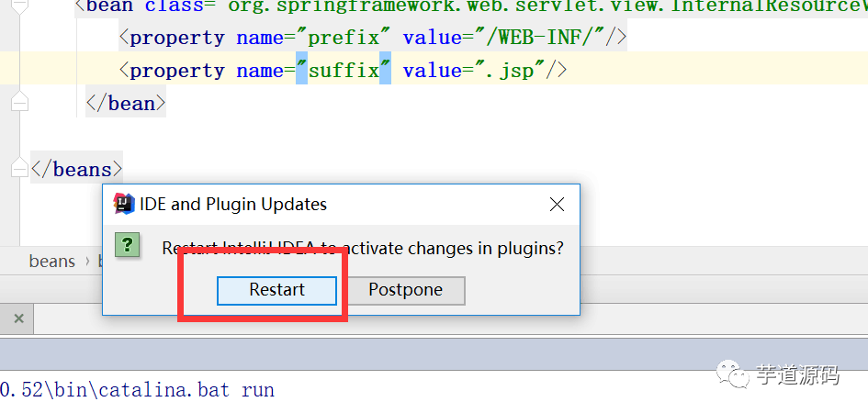Close the run tab with X icon
This screenshot has width=868, height=413.
[18, 318]
